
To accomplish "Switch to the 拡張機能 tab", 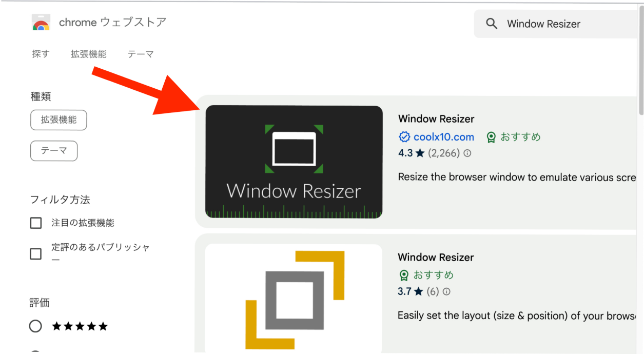I will coord(89,54).
